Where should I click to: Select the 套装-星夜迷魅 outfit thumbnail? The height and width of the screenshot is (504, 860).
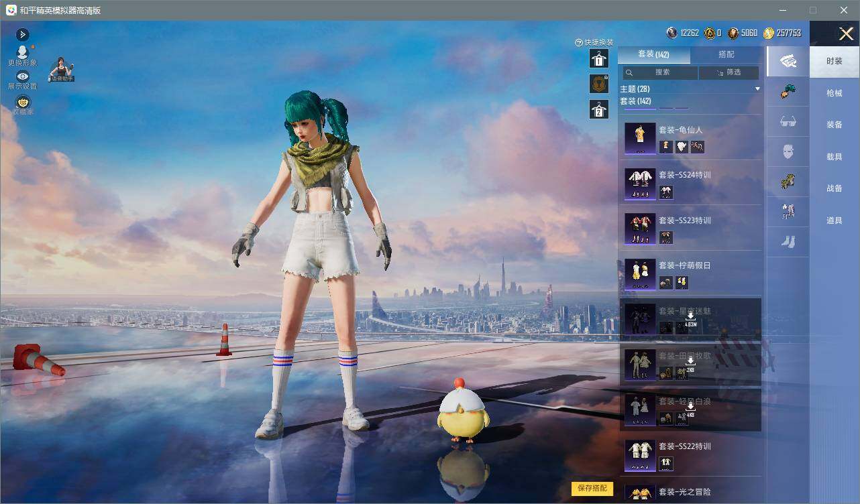point(640,319)
